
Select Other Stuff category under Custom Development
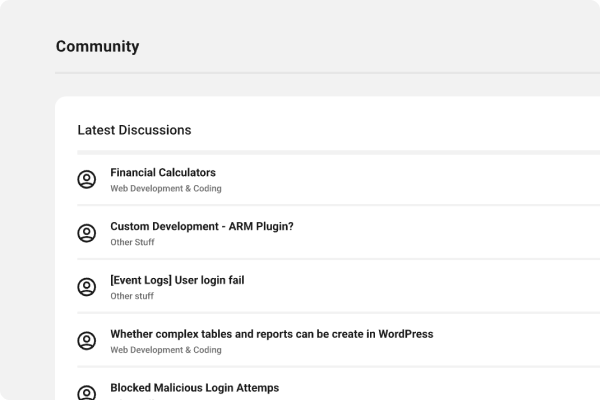click(x=132, y=242)
